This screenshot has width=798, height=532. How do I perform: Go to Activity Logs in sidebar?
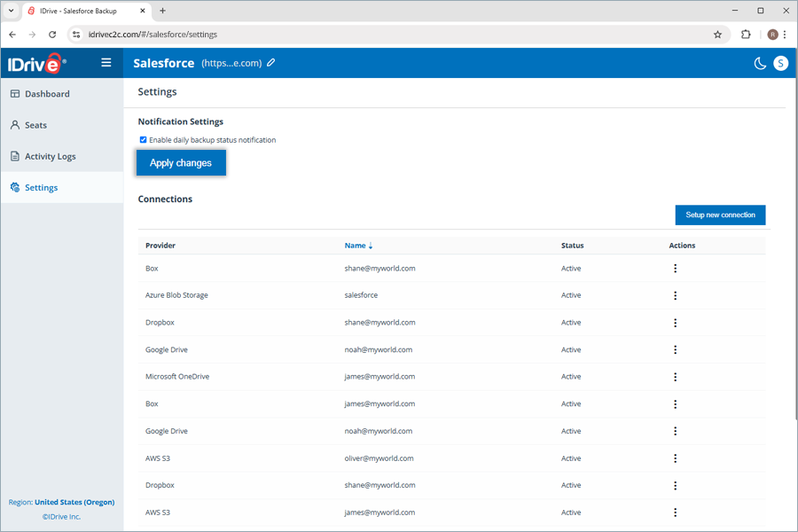[x=50, y=156]
